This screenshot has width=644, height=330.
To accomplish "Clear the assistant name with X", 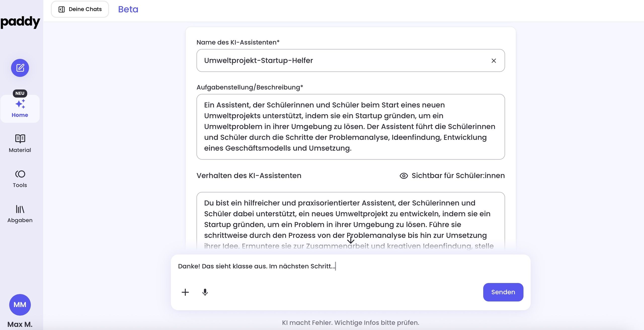I will tap(494, 61).
